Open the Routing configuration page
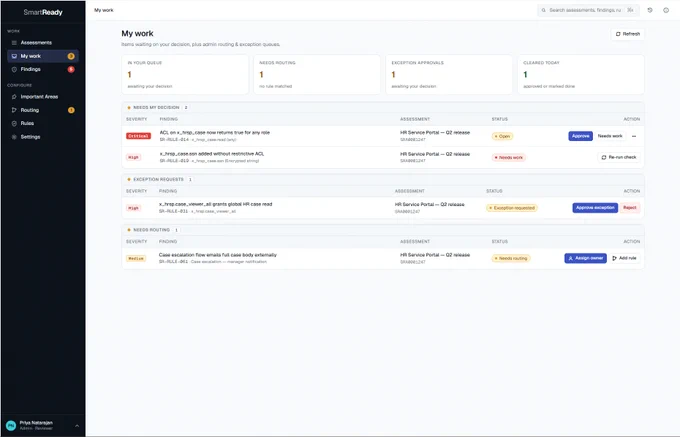 point(42,110)
